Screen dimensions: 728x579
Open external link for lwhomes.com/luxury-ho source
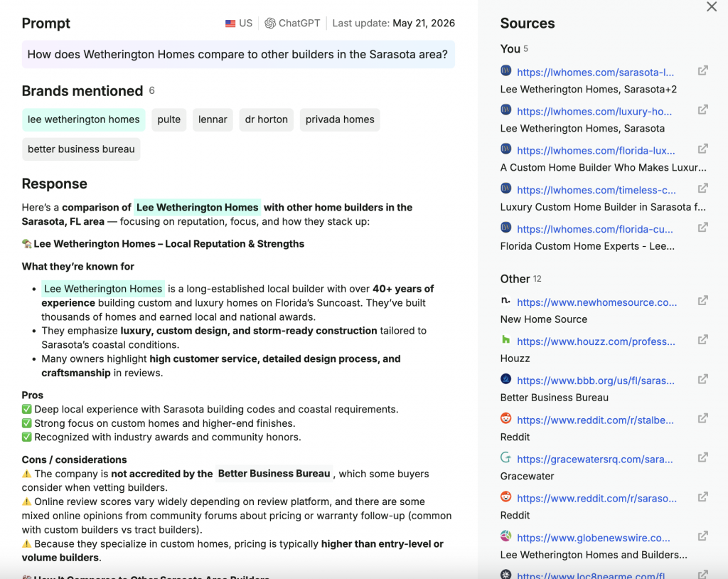click(x=703, y=110)
